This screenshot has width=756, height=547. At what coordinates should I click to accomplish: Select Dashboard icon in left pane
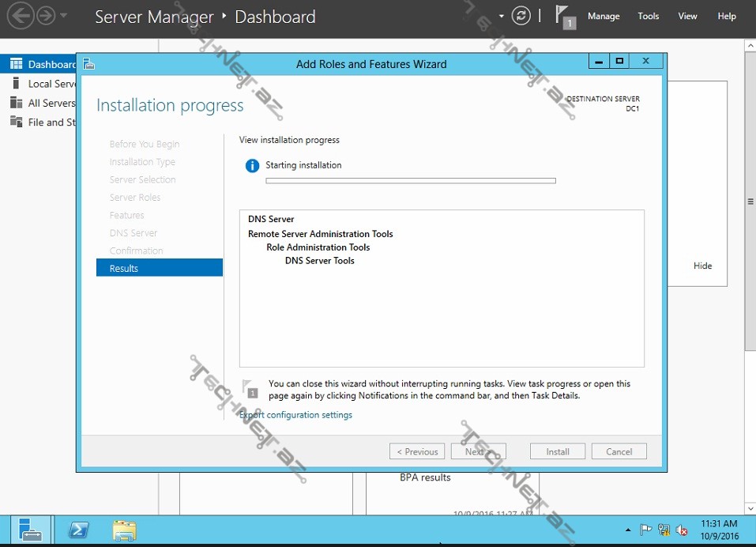pos(16,64)
